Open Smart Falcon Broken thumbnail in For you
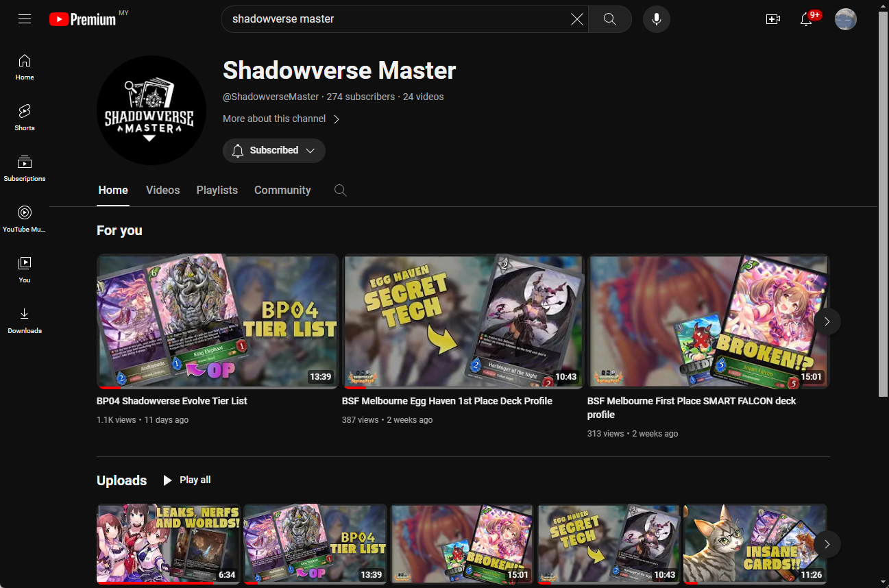This screenshot has height=588, width=889. (x=708, y=321)
